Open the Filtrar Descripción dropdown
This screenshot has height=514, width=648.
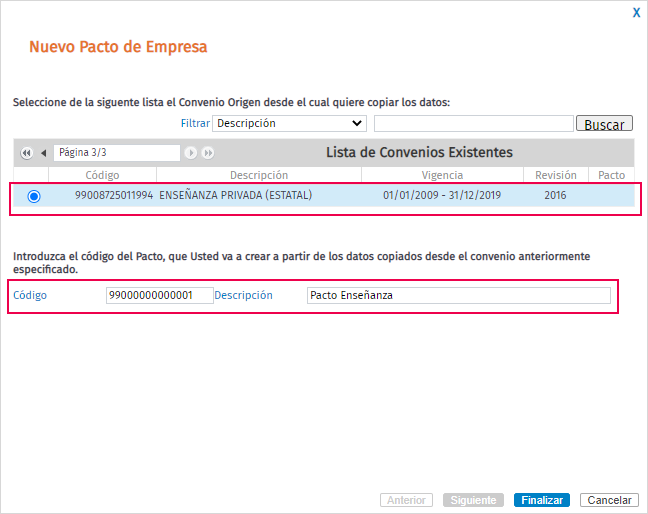[x=289, y=124]
